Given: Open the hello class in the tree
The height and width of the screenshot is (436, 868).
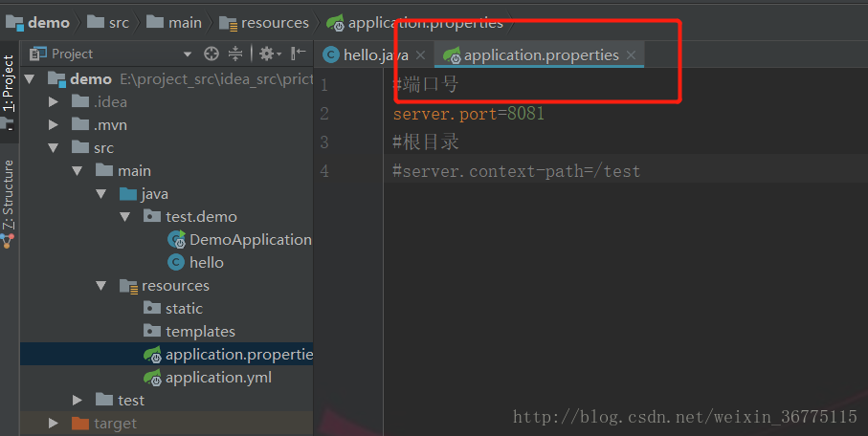Looking at the screenshot, I should pos(196,262).
